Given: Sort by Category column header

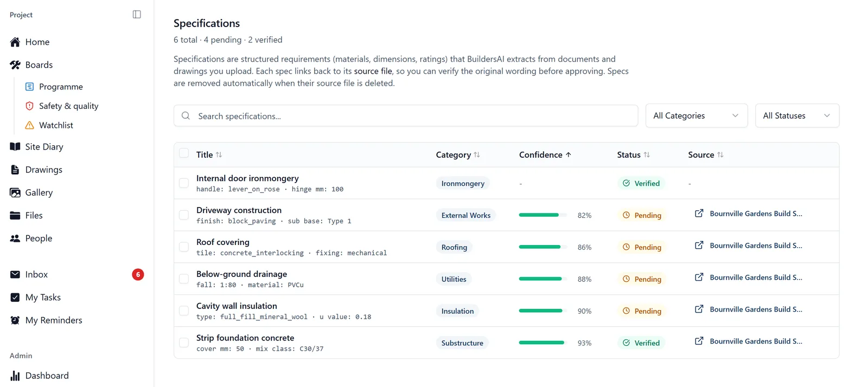Looking at the screenshot, I should [458, 155].
